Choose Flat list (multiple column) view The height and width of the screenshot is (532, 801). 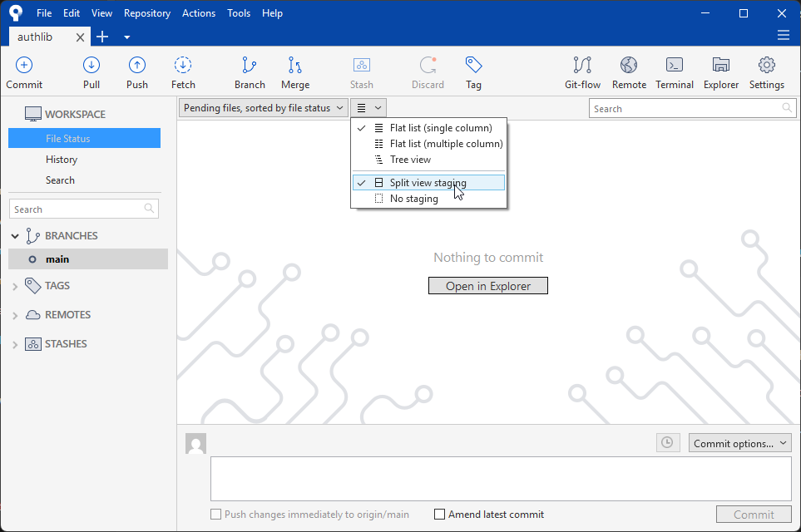[428, 144]
